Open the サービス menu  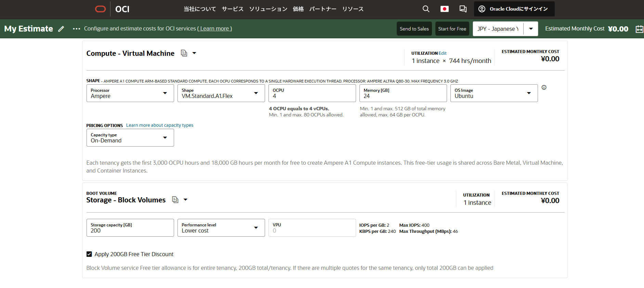pyautogui.click(x=233, y=9)
